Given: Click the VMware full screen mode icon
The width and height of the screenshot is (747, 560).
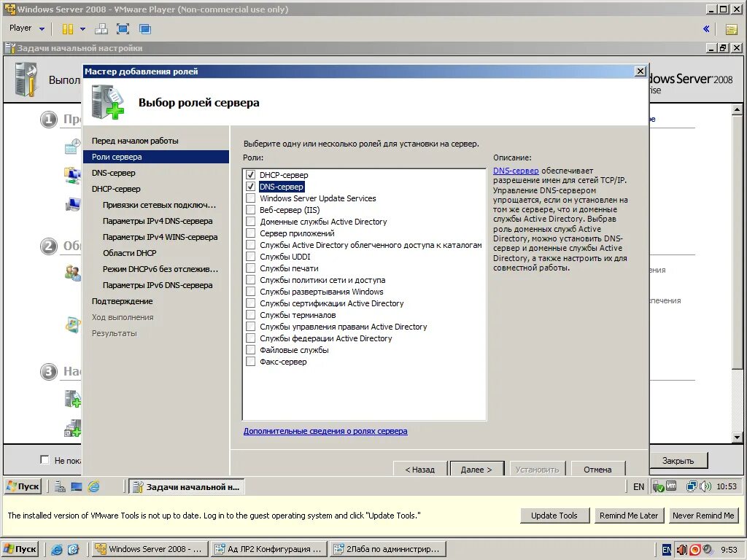Looking at the screenshot, I should coord(123,29).
